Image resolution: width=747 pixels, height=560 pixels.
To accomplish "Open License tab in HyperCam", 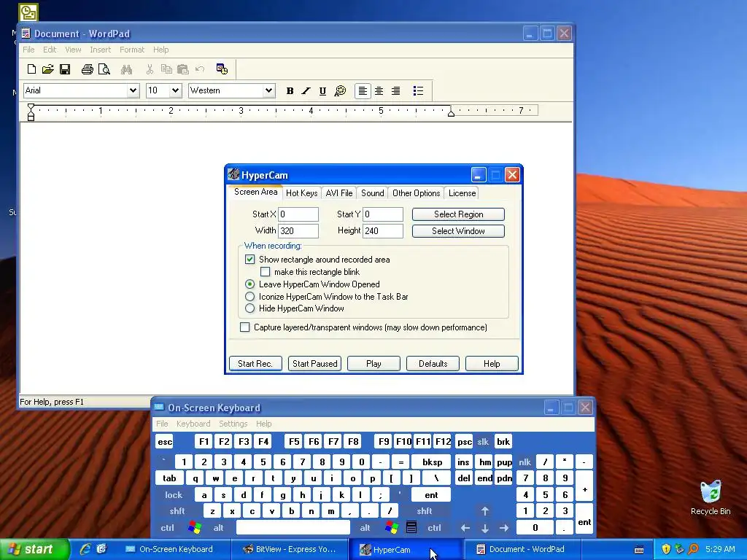I will (x=462, y=192).
